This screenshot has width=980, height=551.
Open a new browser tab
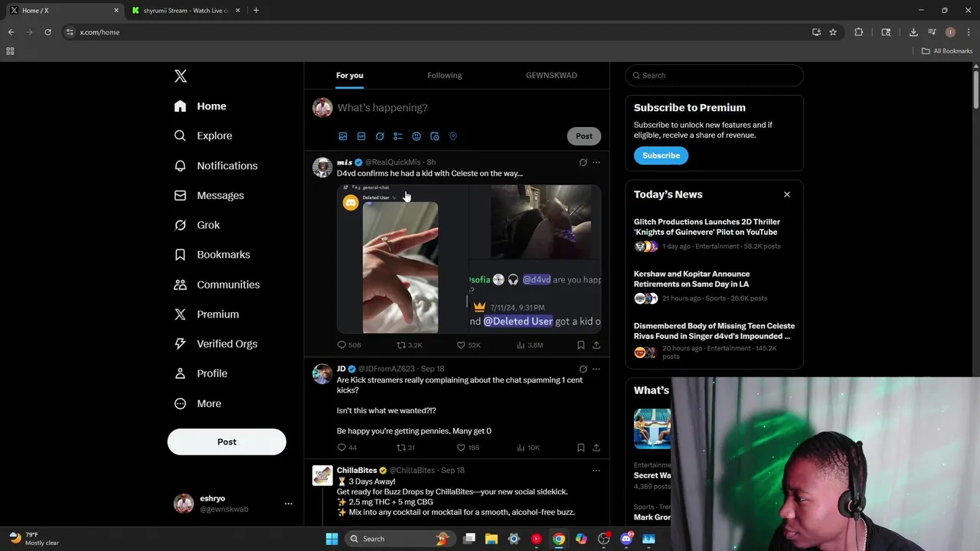pyautogui.click(x=256, y=11)
